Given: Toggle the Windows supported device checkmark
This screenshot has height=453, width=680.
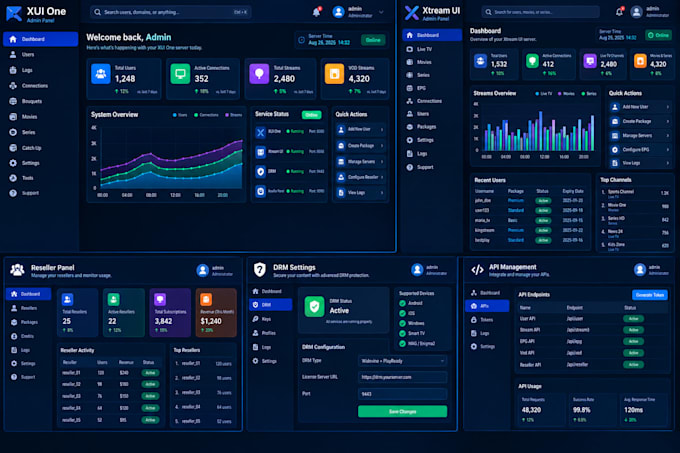Looking at the screenshot, I should [402, 323].
